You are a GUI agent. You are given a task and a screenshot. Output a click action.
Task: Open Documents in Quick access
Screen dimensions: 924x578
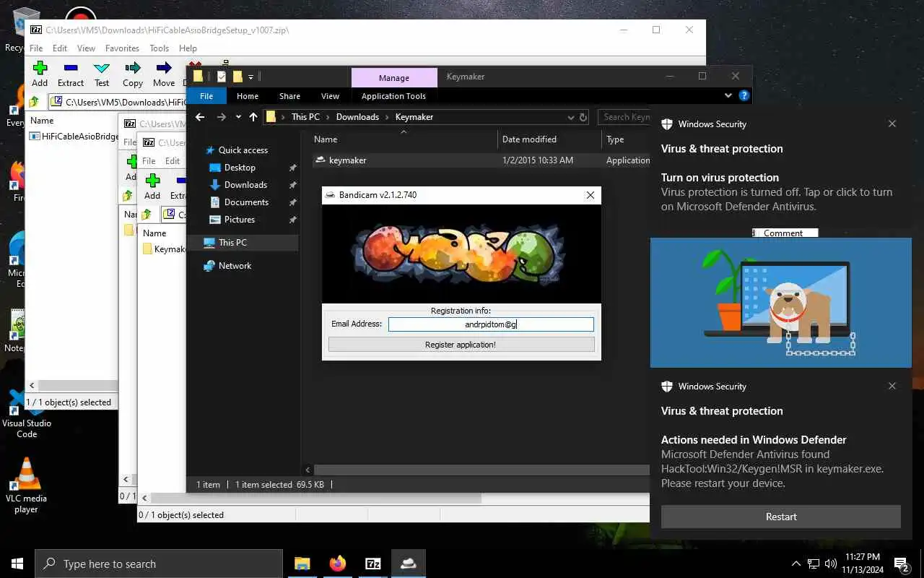(246, 202)
